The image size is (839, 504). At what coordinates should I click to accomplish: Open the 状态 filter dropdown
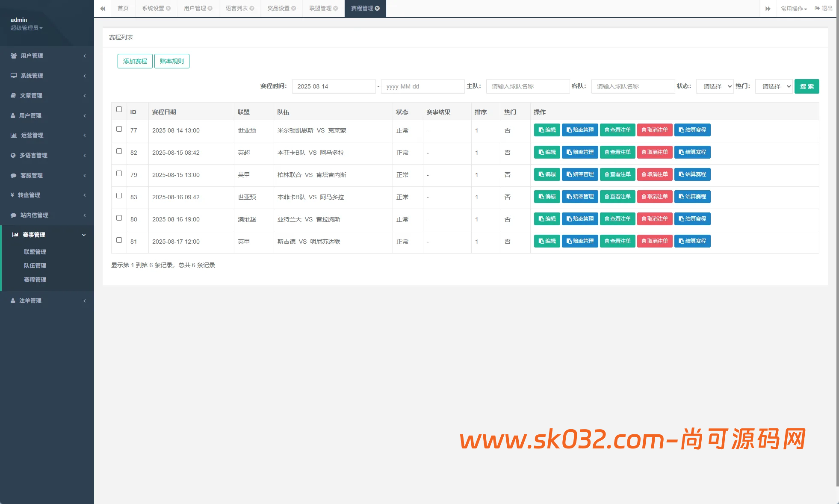715,86
